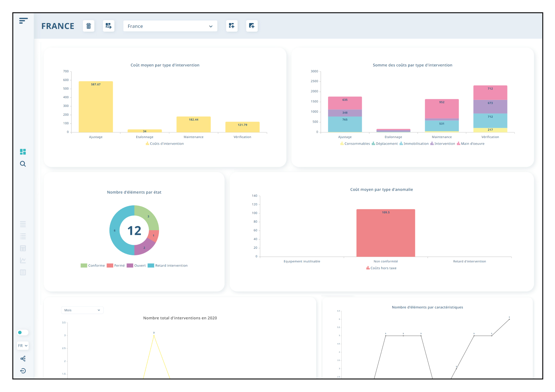
Task: Click the search magnifier in the sidebar
Action: click(x=23, y=164)
